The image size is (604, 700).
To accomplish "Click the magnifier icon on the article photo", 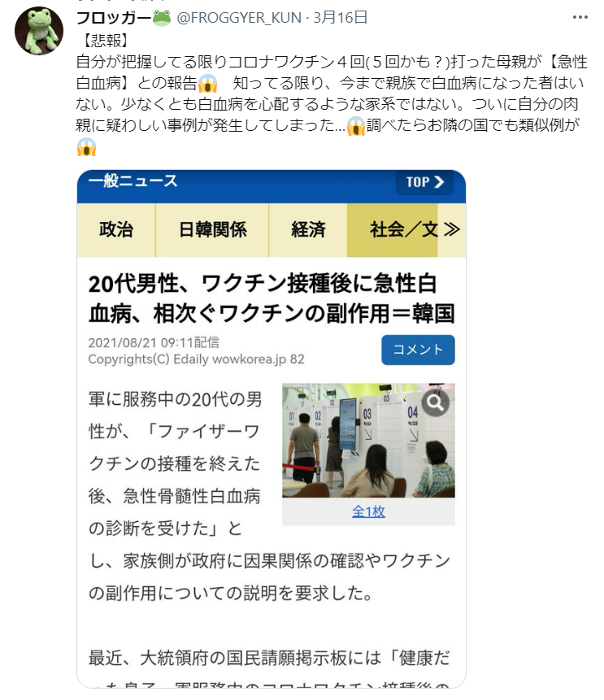I will pos(435,402).
